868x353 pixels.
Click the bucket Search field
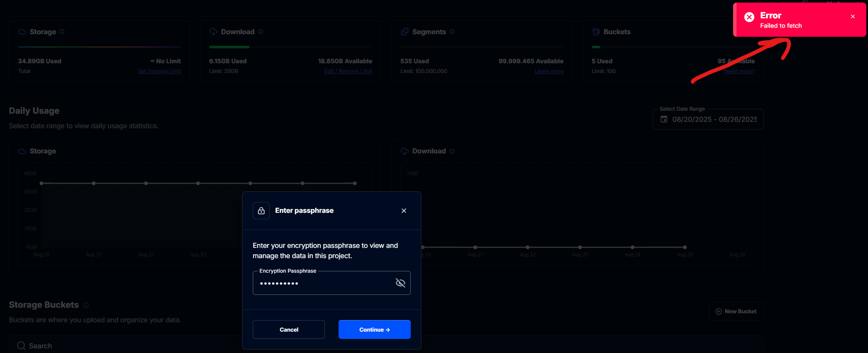[x=128, y=346]
